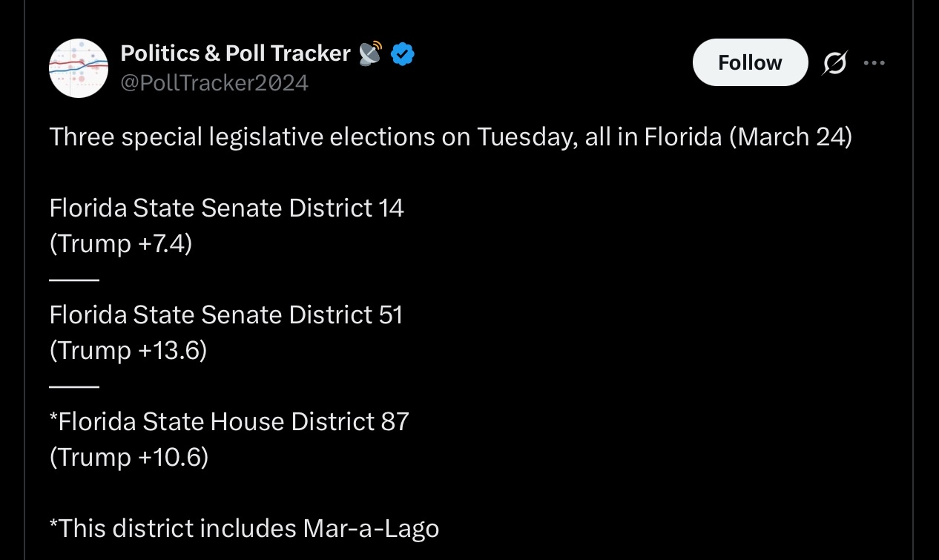Click the Grok slashed-circle icon

pos(834,64)
